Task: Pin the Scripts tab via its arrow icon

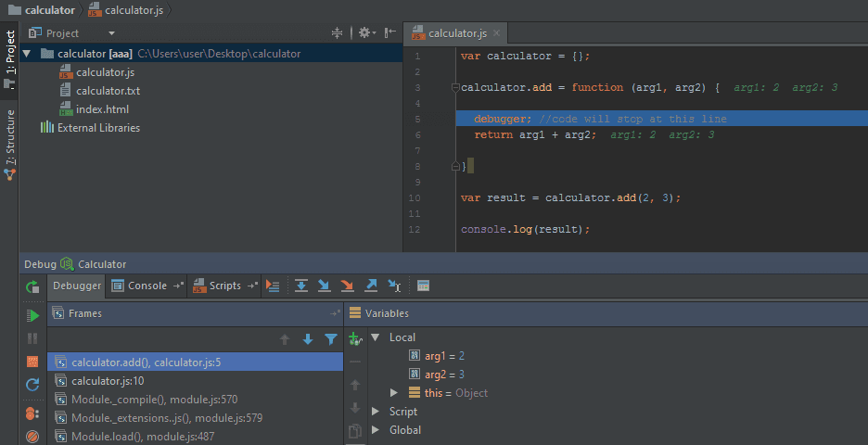Action: pyautogui.click(x=252, y=286)
